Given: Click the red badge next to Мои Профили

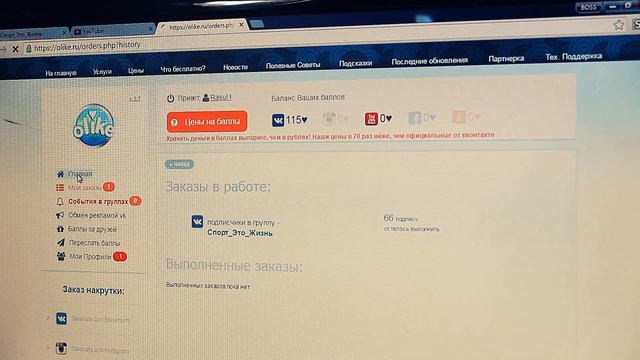Looking at the screenshot, I should coord(120,256).
